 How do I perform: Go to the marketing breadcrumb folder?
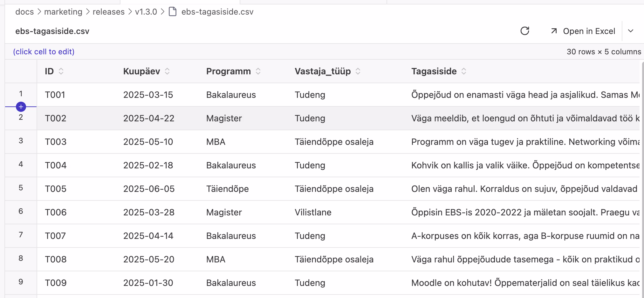point(63,12)
